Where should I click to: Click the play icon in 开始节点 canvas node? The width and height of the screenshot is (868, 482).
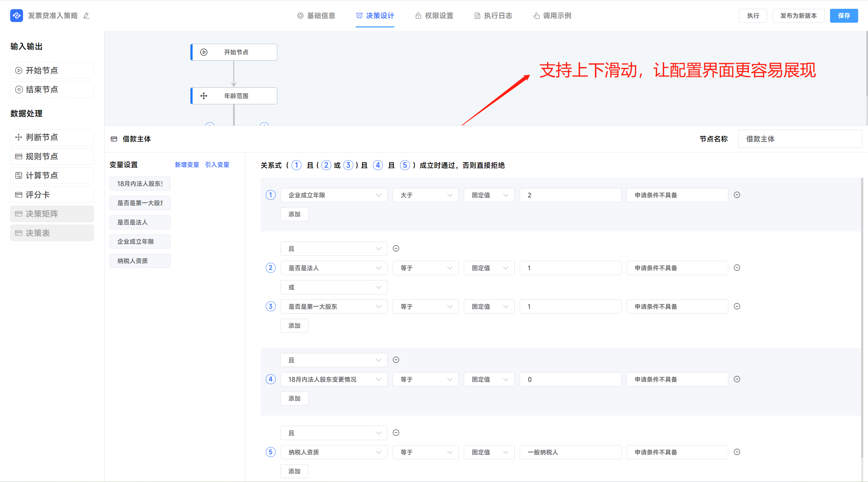pyautogui.click(x=204, y=52)
